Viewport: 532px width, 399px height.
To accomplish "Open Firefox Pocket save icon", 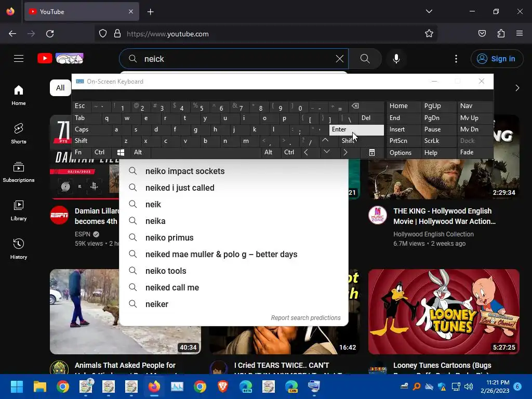I will pyautogui.click(x=482, y=34).
